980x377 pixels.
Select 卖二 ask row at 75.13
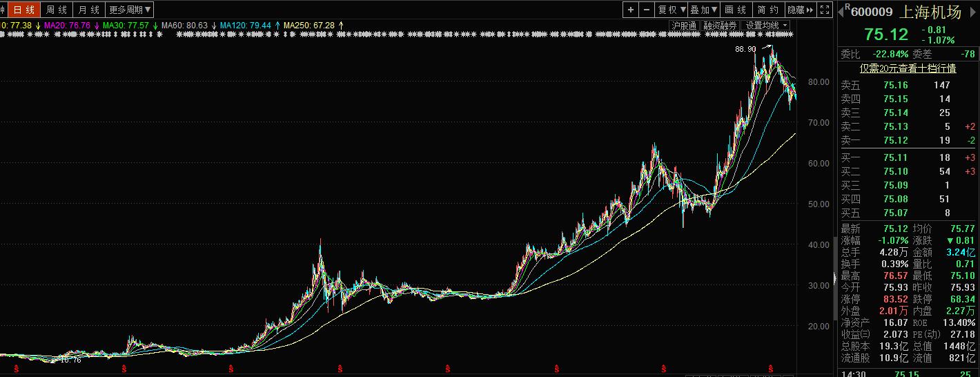pyautogui.click(x=908, y=126)
